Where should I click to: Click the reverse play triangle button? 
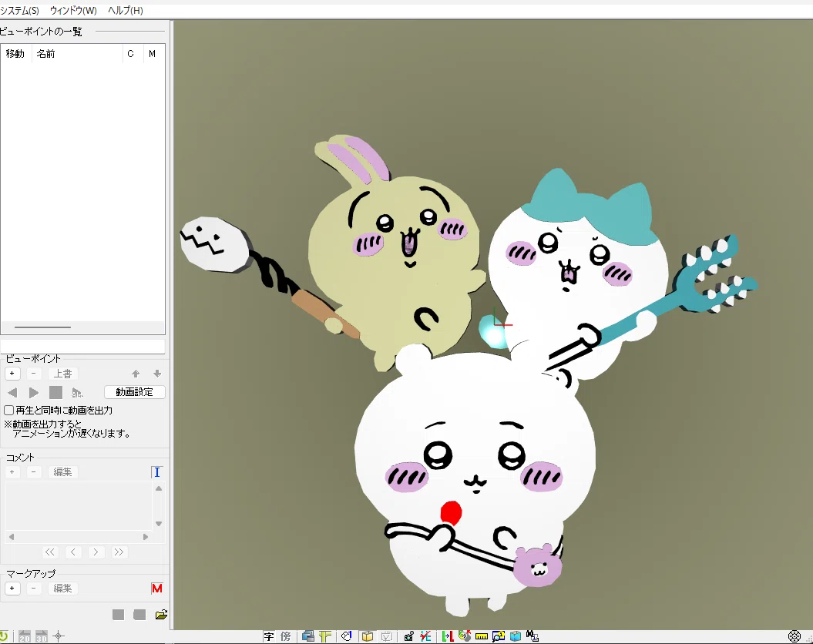[x=12, y=393]
